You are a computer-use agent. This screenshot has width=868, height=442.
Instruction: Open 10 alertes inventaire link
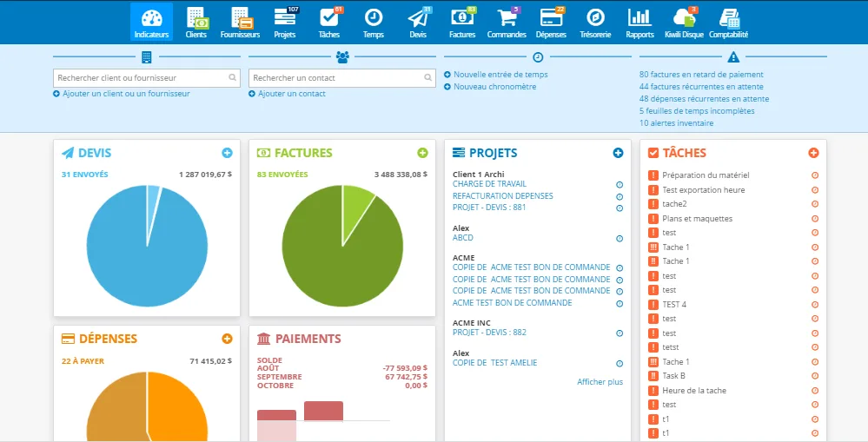pos(677,122)
